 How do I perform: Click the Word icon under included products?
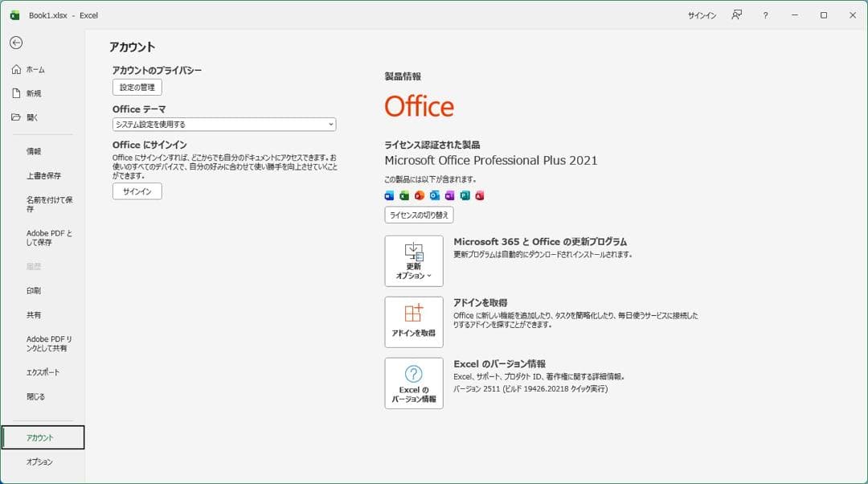tap(390, 195)
